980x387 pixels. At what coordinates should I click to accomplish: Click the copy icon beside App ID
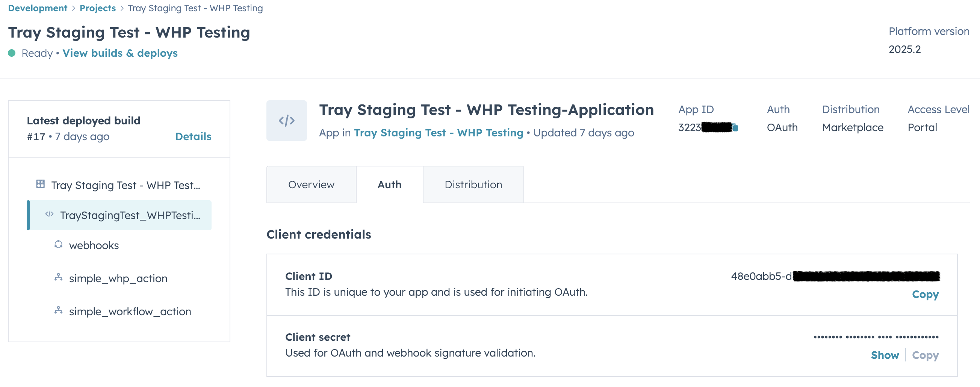pos(735,128)
